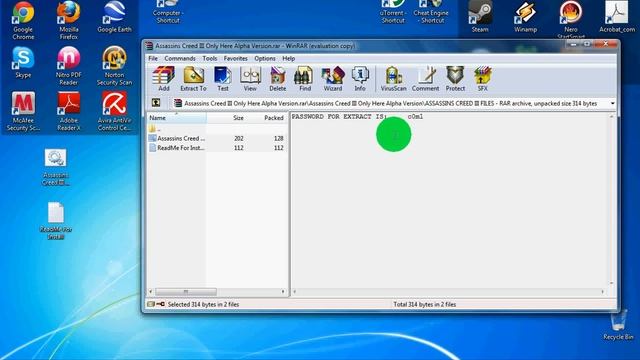Open the Find binoculars tool
This screenshot has width=640, height=360.
click(304, 79)
